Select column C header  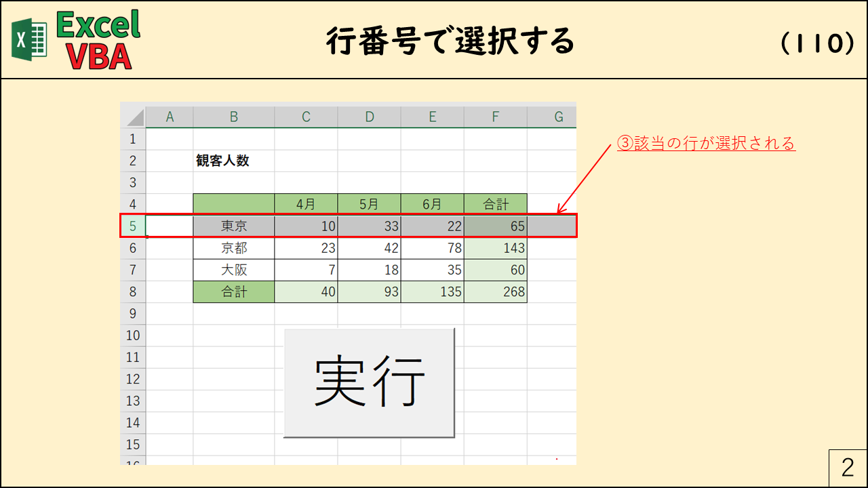pos(306,117)
